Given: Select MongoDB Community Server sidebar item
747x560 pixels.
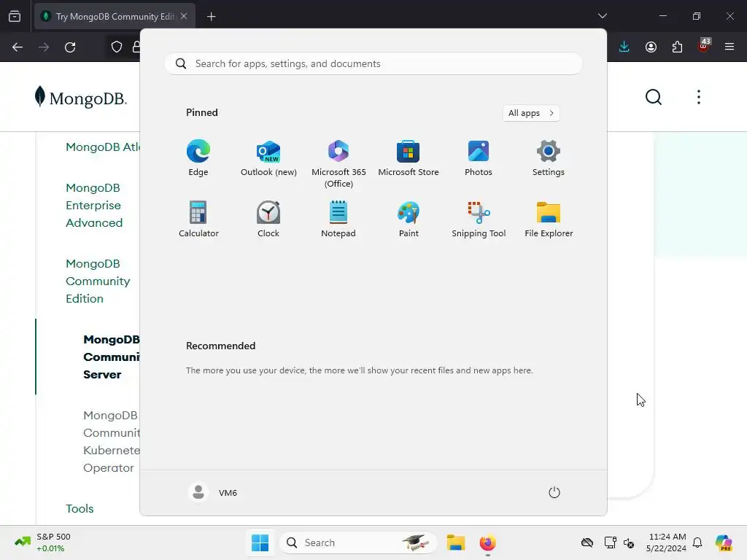Looking at the screenshot, I should pyautogui.click(x=112, y=357).
